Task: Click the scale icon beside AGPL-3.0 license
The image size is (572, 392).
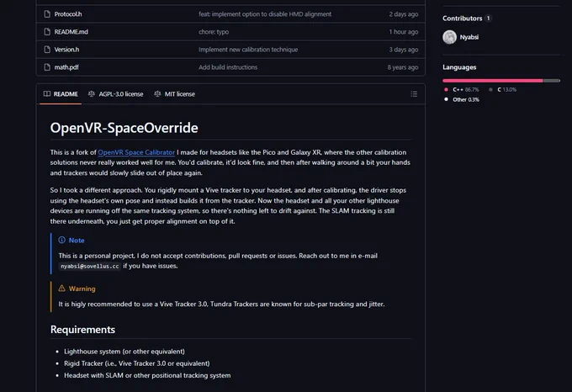Action: (x=92, y=94)
